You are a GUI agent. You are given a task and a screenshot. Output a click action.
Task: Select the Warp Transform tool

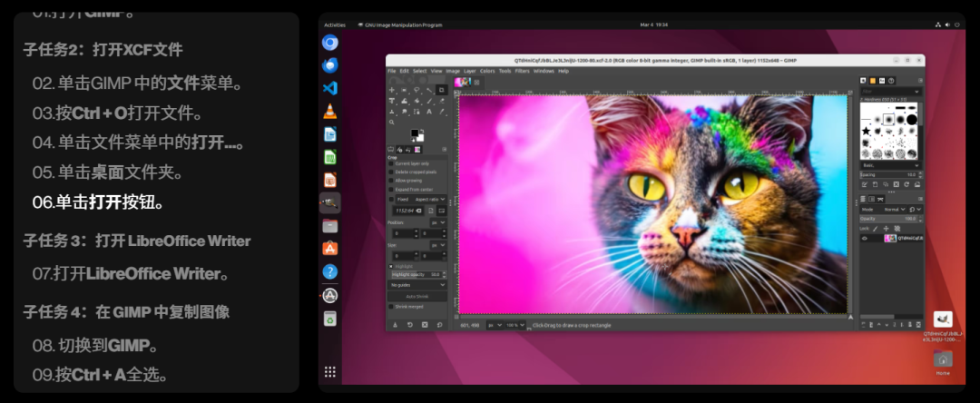click(x=405, y=101)
